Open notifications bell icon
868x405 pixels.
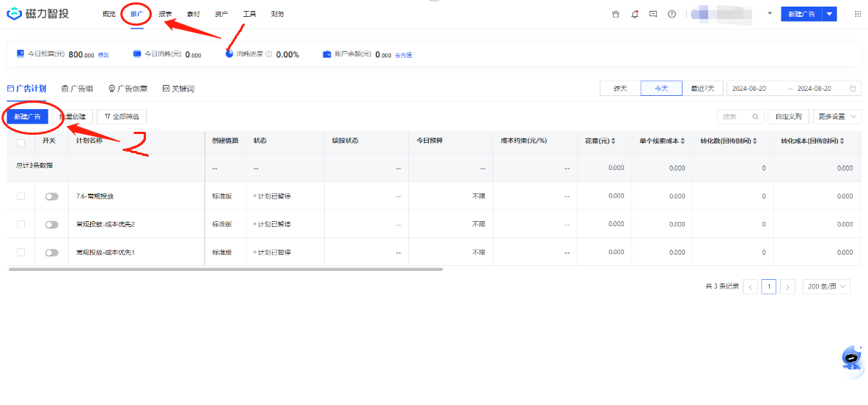(634, 15)
